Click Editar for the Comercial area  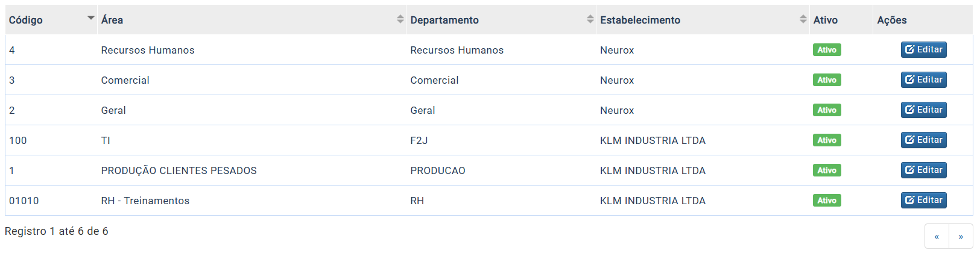(923, 80)
